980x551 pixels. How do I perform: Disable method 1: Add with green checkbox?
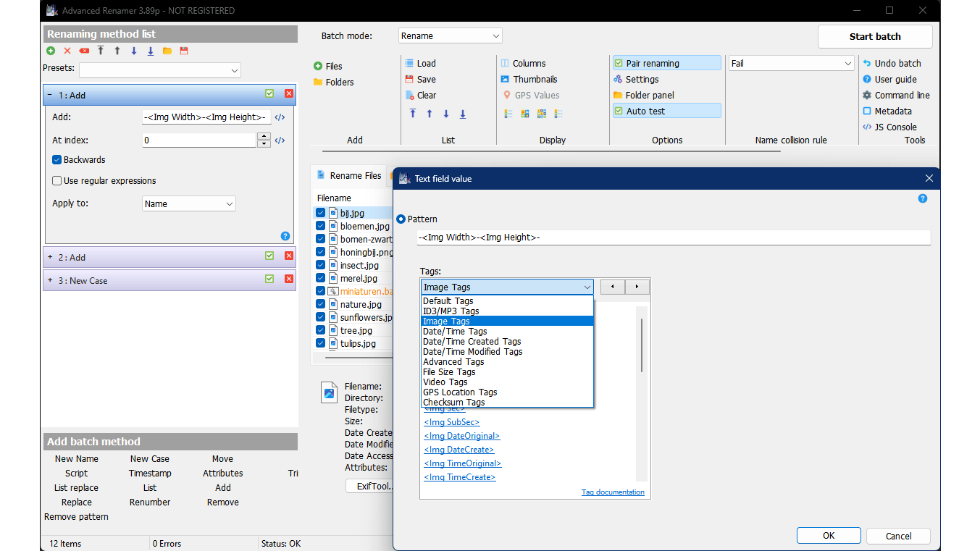click(269, 94)
